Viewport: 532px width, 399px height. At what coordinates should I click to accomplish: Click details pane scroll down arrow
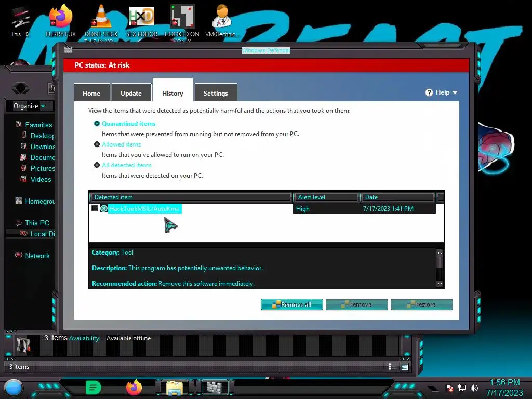click(440, 284)
